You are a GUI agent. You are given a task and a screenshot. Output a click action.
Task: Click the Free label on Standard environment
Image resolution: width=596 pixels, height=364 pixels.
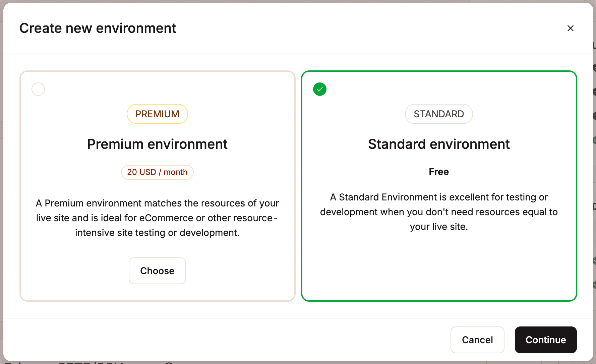click(438, 172)
